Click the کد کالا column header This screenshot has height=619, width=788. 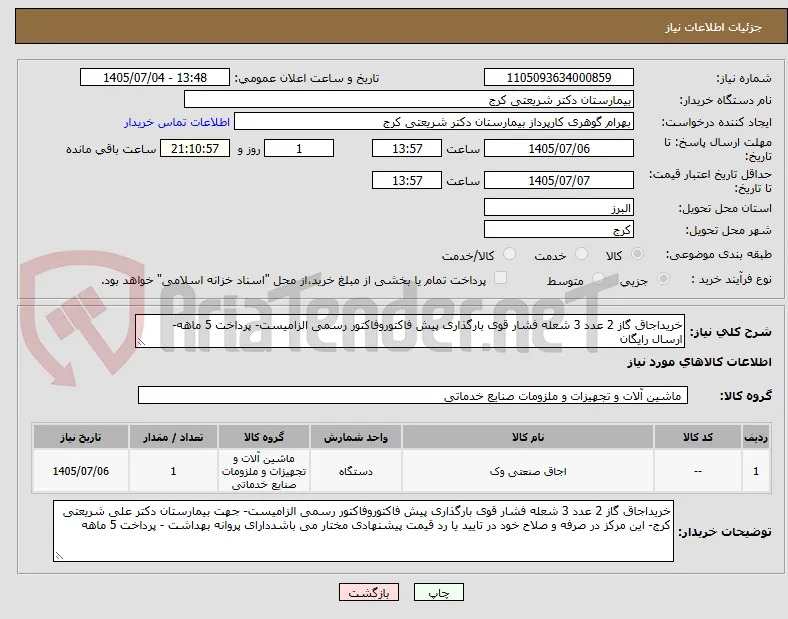(698, 437)
